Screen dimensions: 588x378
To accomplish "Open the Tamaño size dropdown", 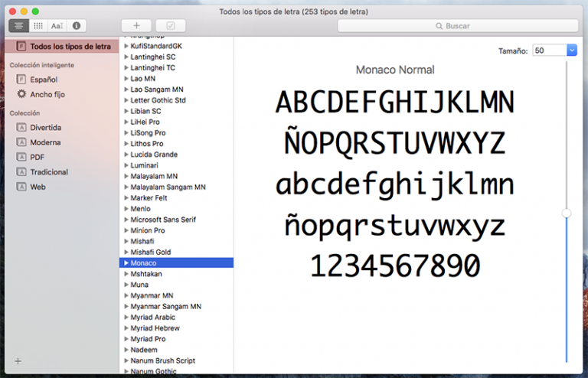I will [571, 51].
